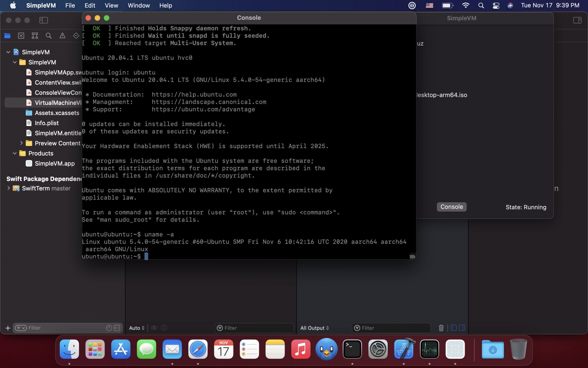Open the Window menu
This screenshot has width=588, height=368.
138,5
